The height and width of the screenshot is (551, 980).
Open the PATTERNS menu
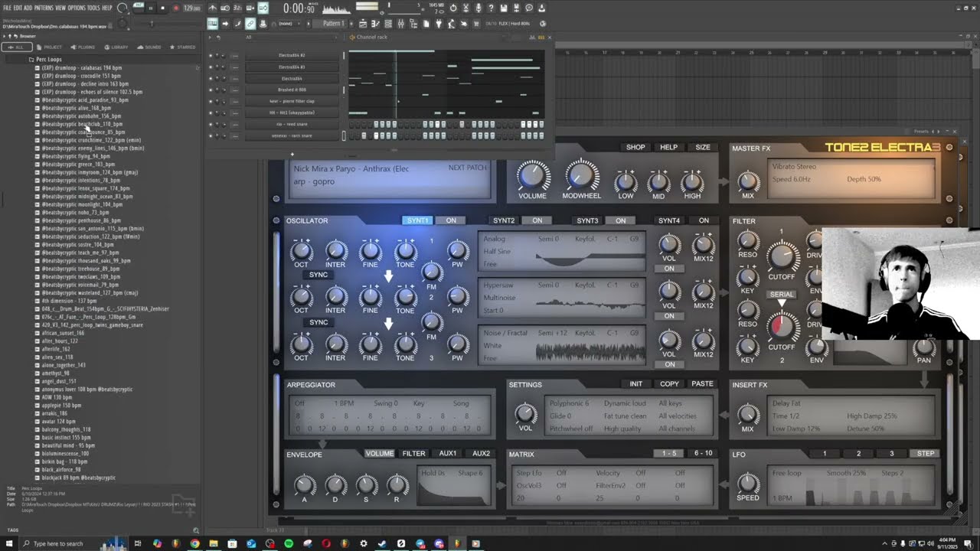[x=44, y=8]
